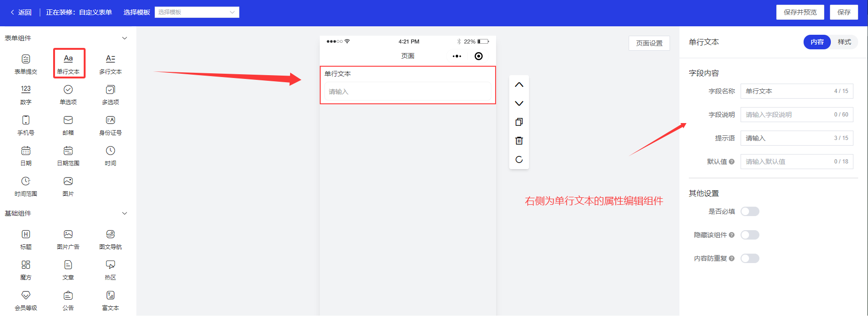
Task: Open the 页面设置 page settings button
Action: point(649,43)
